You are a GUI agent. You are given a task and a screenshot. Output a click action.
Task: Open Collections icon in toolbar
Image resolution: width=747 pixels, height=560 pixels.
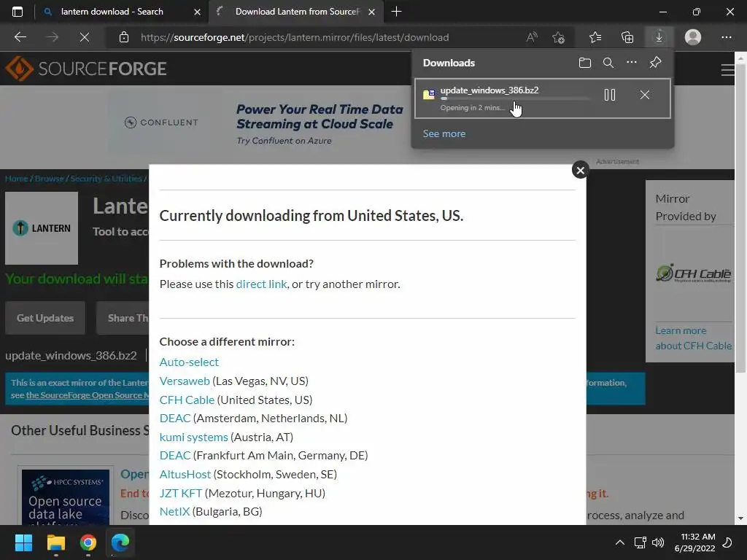627,37
